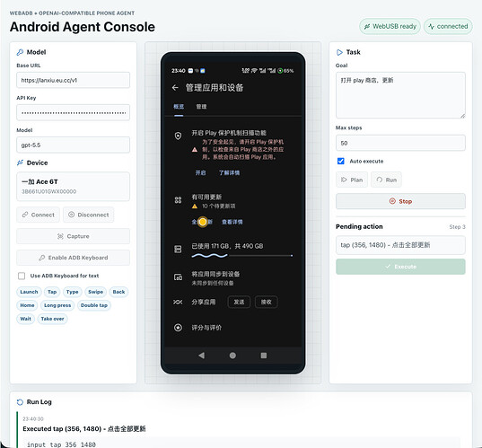Click the Long press action chip
482x448 pixels.
pyautogui.click(x=57, y=305)
